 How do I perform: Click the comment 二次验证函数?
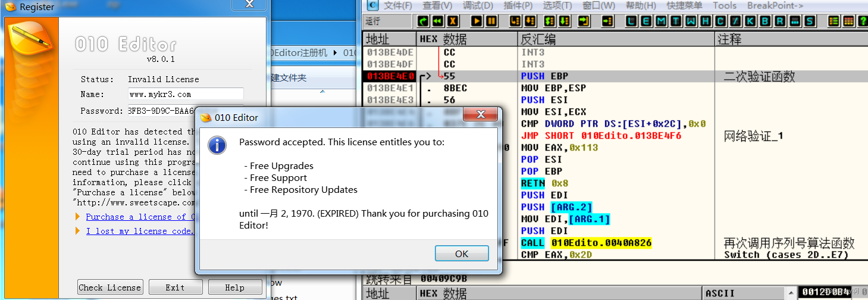coord(760,76)
